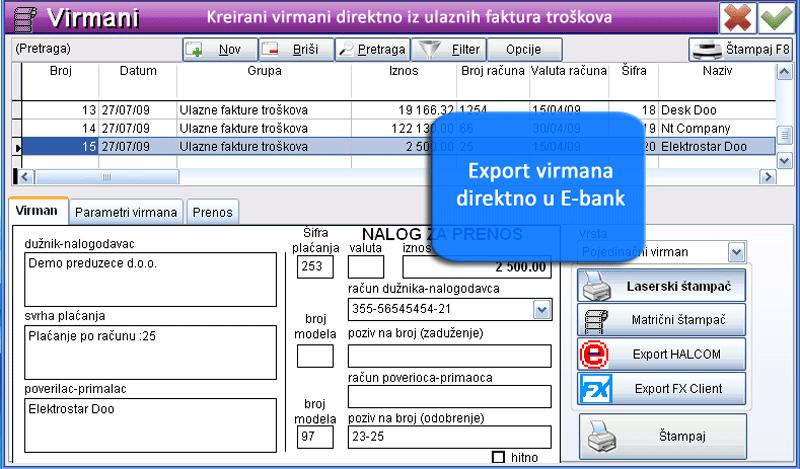
Task: Select Laserski štampač printer option
Action: click(662, 285)
